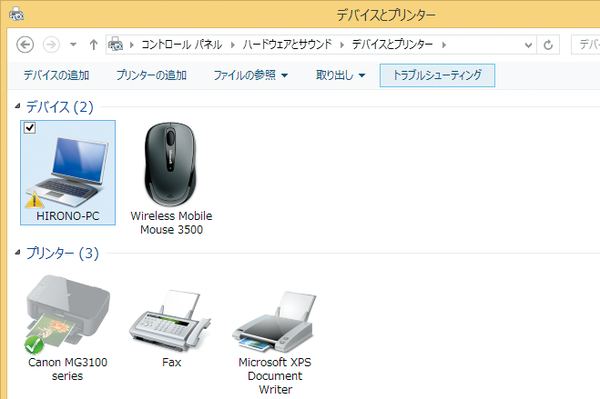This screenshot has height=399, width=600.
Task: Select the Wireless Mobile Mouse 3500 icon
Action: (x=171, y=164)
